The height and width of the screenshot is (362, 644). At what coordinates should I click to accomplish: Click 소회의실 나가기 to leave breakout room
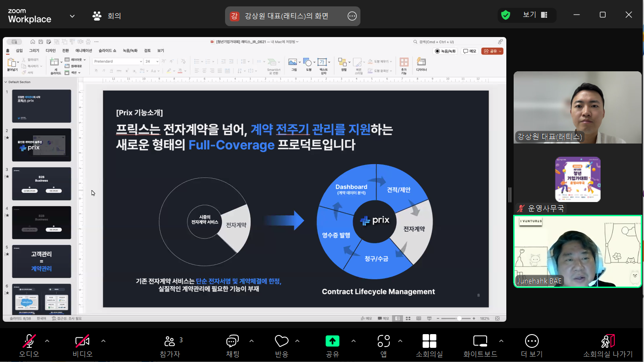tap(608, 345)
